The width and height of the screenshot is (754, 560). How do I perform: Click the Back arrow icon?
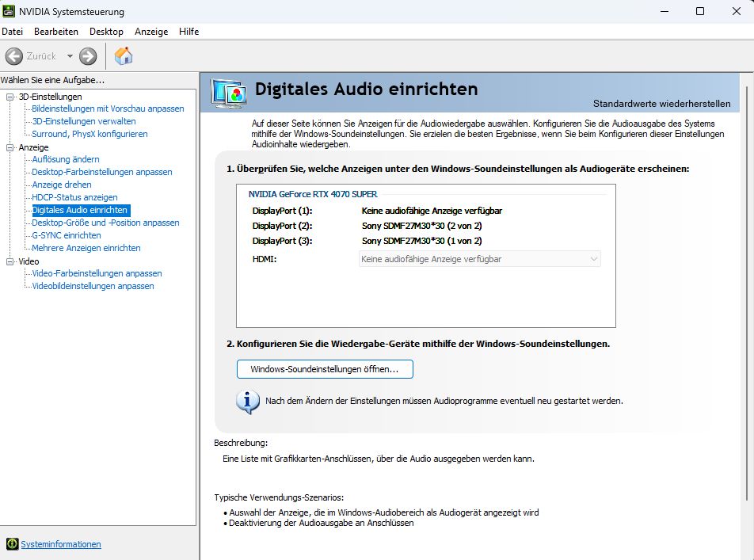(x=14, y=56)
